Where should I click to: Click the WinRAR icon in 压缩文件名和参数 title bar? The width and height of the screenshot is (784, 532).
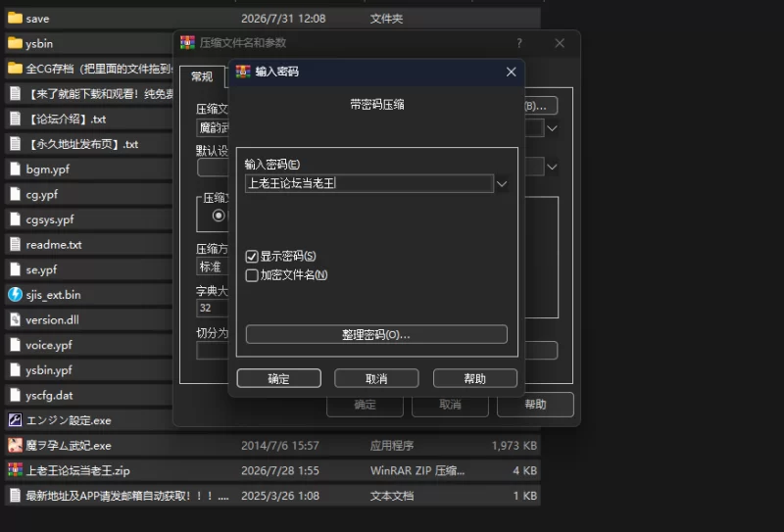click(x=187, y=42)
